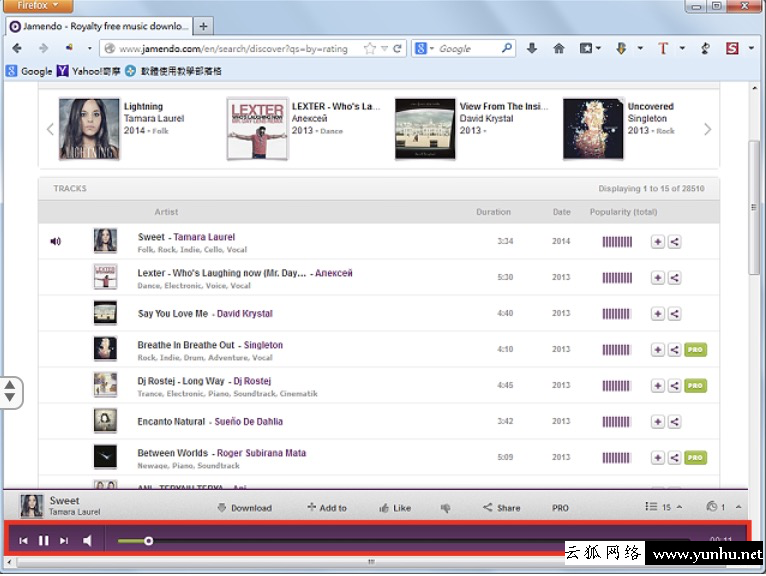The height and width of the screenshot is (576, 766).
Task: Dislike the current track with thumbs-down
Action: [445, 508]
